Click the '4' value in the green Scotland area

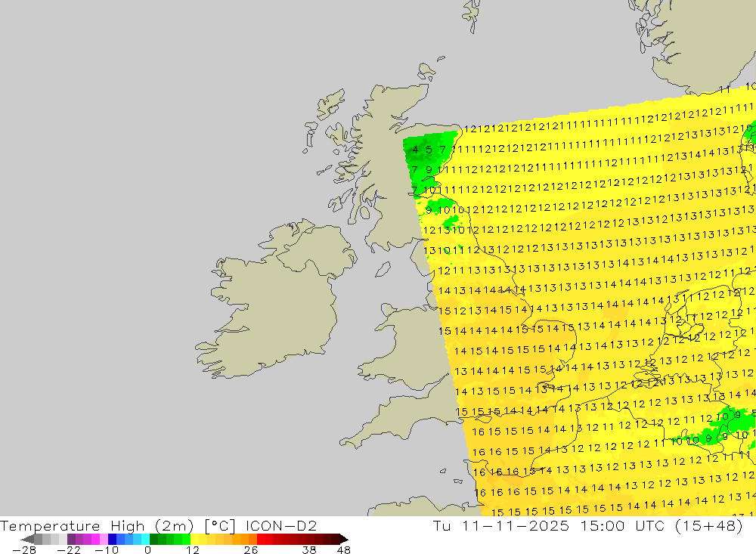pyautogui.click(x=415, y=150)
